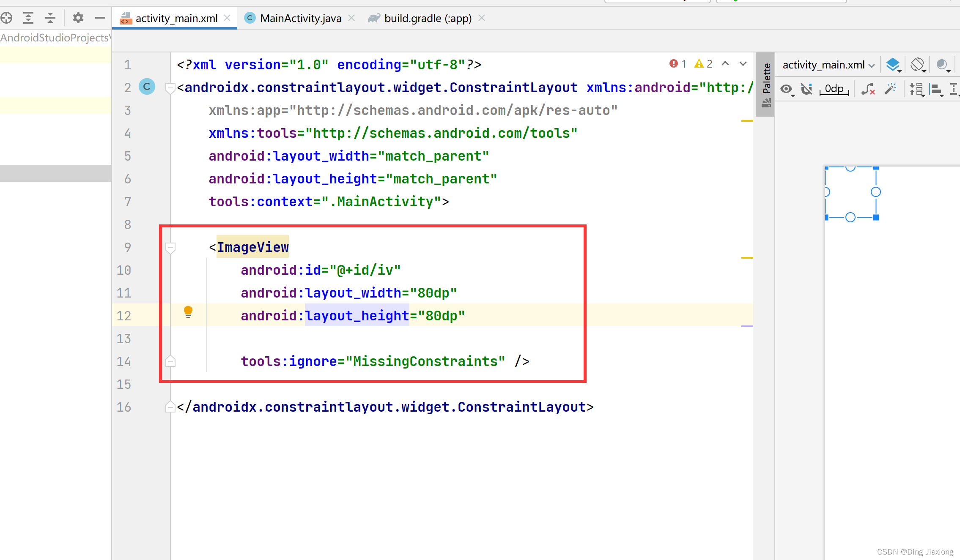960x560 pixels.
Task: Toggle autoconnect to parent magnet
Action: [x=807, y=89]
